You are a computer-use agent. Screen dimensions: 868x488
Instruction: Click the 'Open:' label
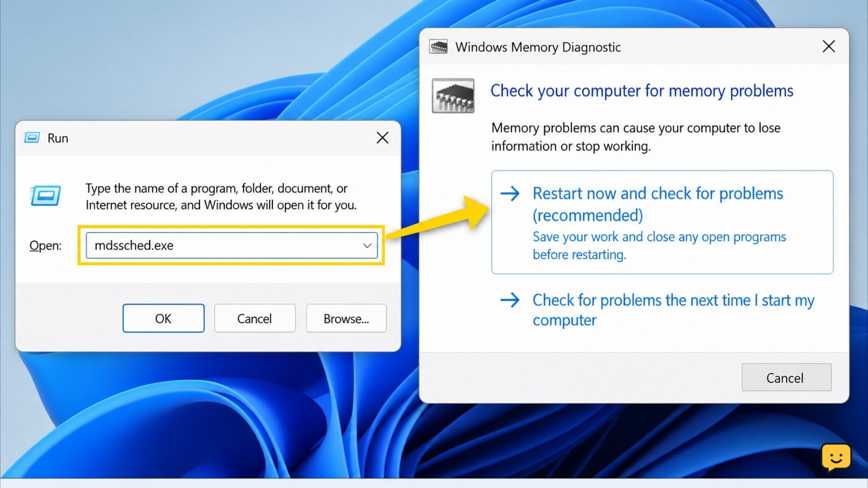tap(46, 246)
